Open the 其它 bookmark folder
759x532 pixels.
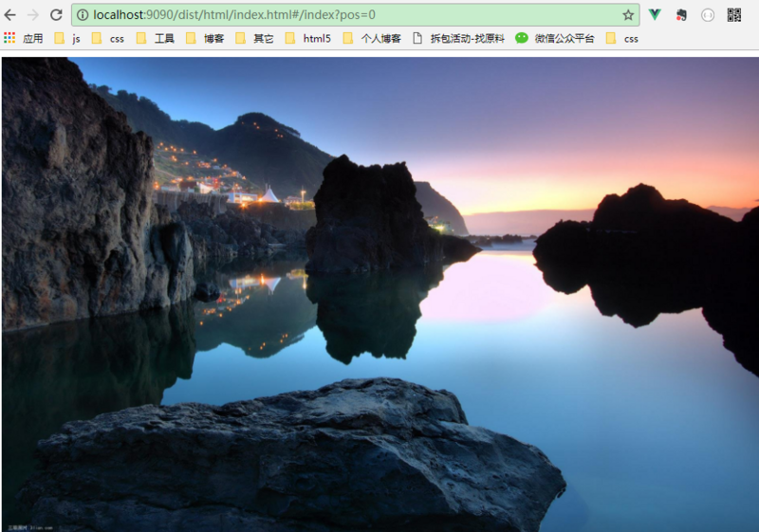(x=254, y=38)
